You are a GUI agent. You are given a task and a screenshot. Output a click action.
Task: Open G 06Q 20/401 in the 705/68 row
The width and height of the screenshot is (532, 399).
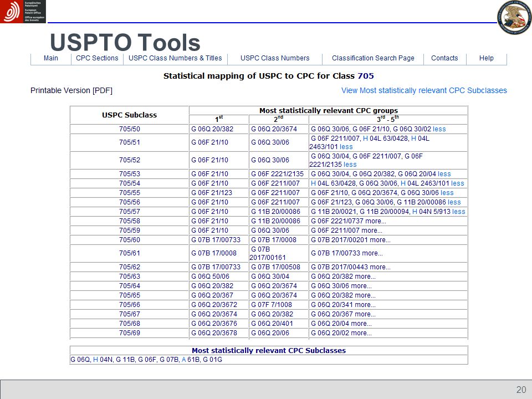[x=272, y=324]
